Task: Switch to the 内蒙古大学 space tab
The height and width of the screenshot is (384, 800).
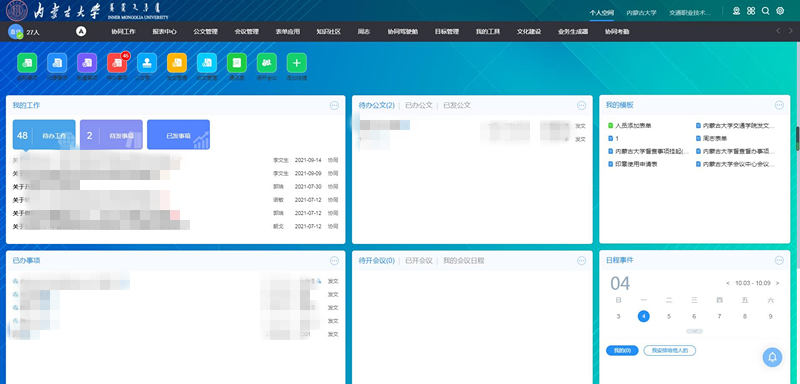Action: click(x=641, y=13)
